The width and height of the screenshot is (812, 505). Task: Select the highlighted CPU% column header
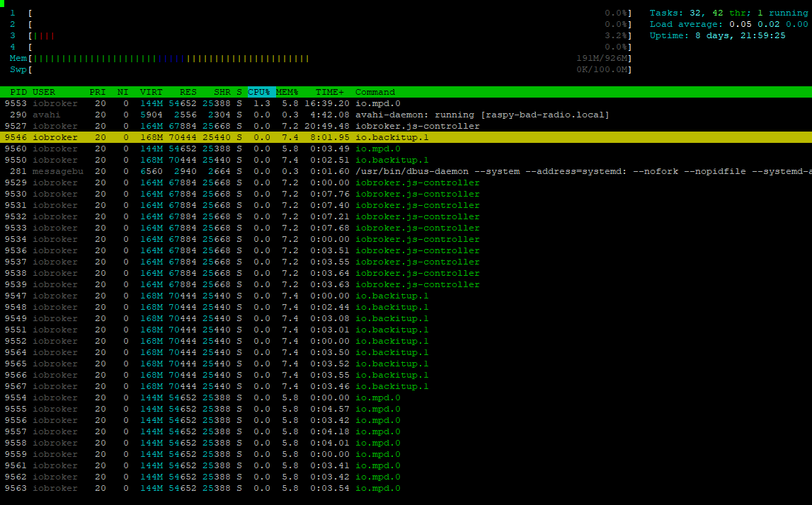(261, 92)
